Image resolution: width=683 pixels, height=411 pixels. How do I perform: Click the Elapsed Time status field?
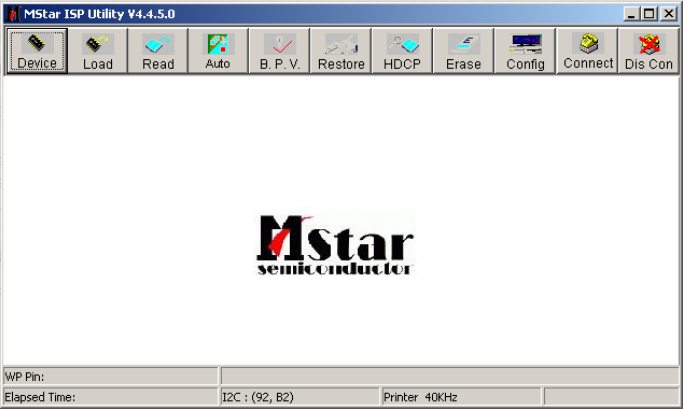tap(111, 397)
